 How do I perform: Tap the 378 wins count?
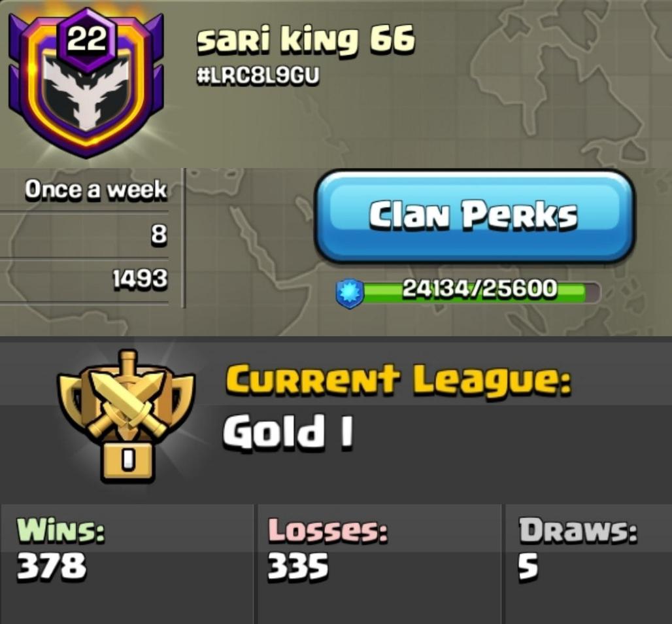click(x=52, y=566)
